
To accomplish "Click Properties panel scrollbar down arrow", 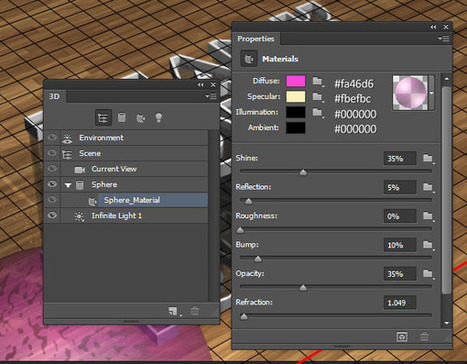I will pyautogui.click(x=447, y=323).
